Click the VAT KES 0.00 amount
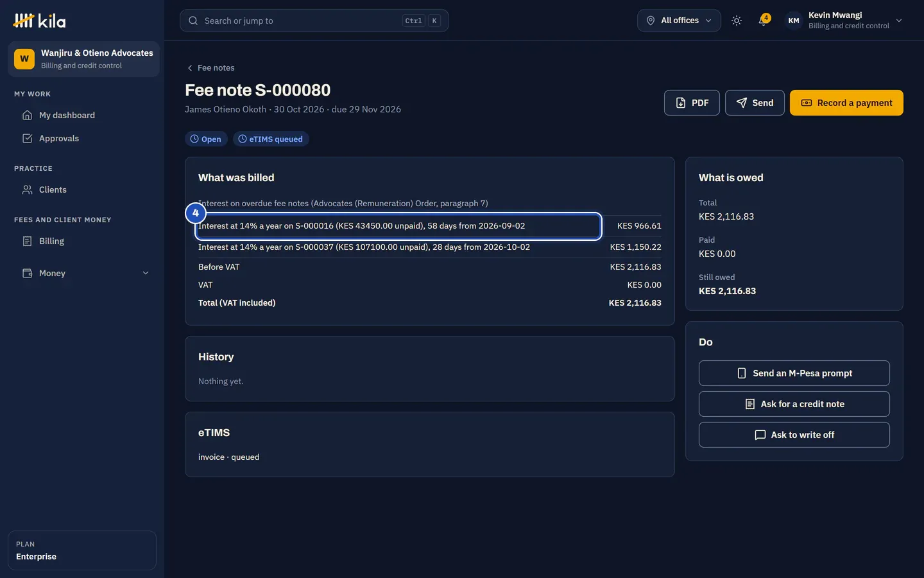 point(644,285)
